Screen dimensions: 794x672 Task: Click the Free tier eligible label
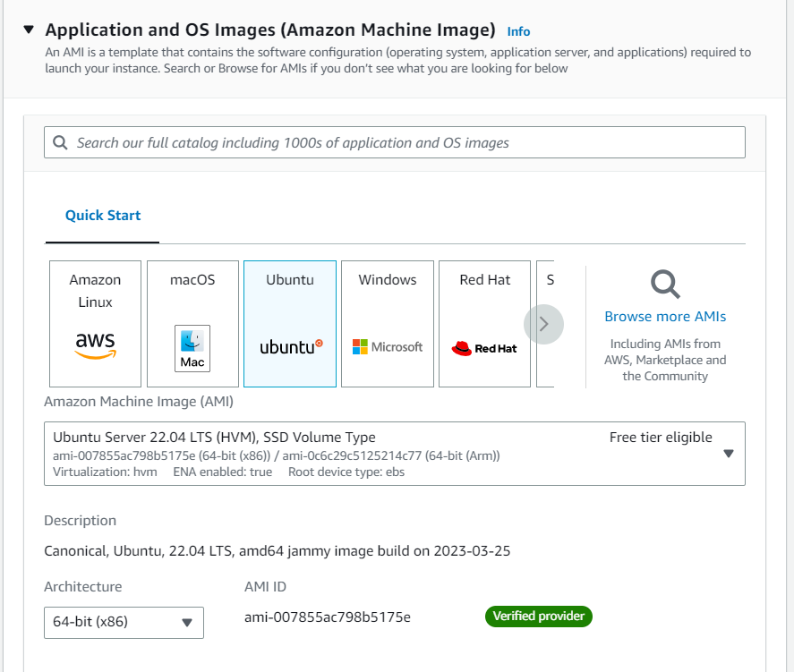tap(661, 438)
